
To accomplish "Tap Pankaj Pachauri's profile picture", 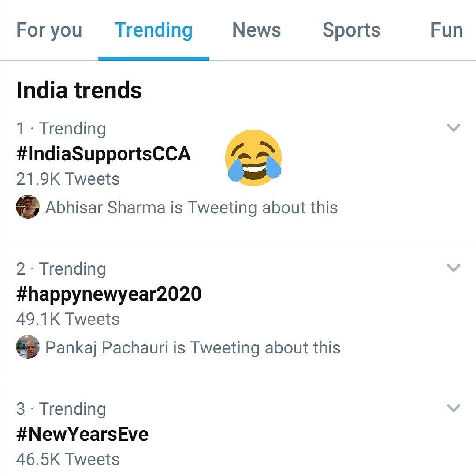I will [28, 347].
